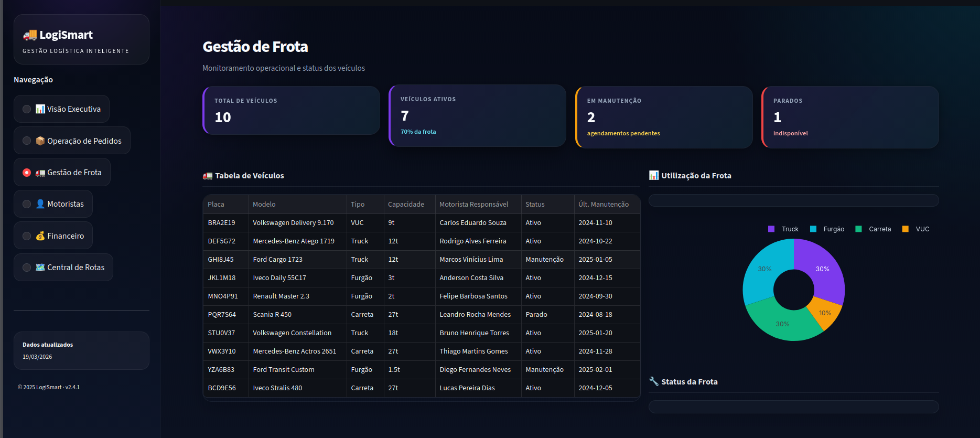This screenshot has width=980, height=438.
Task: Sort table by Capacidade column header
Action: 406,205
